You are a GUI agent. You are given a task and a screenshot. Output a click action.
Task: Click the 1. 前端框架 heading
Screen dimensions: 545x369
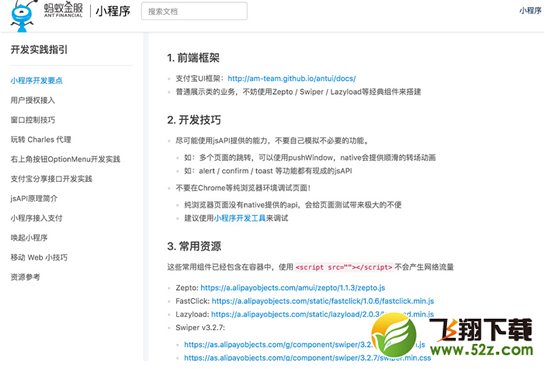tap(193, 58)
